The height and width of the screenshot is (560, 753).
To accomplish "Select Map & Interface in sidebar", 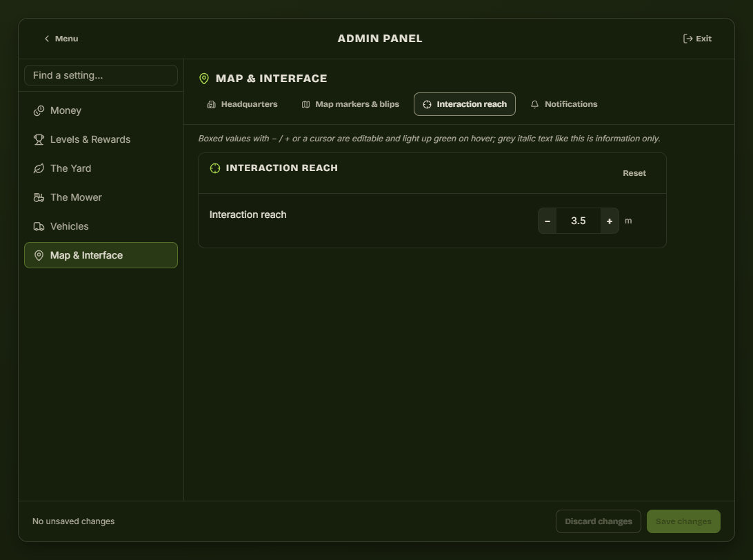I will (101, 255).
